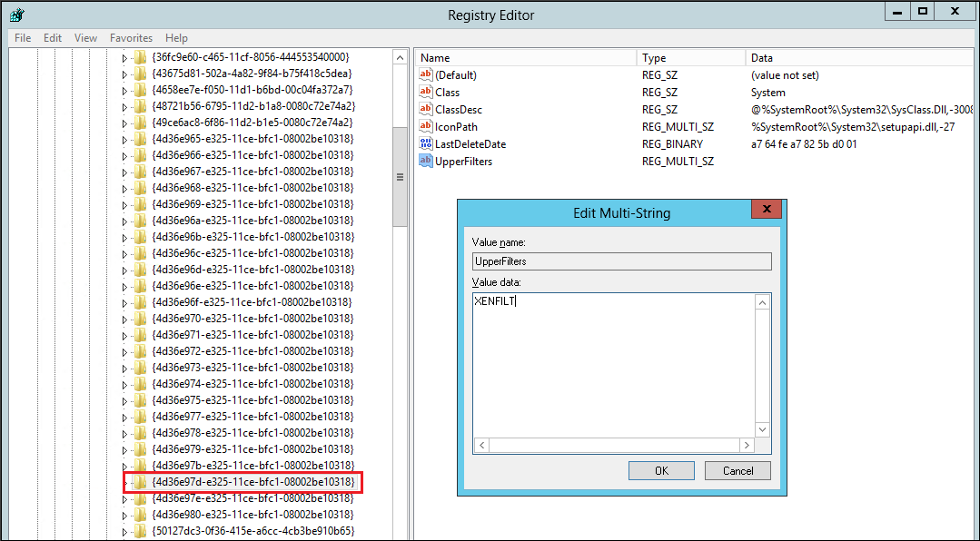Click the multi-string icon beside IconPath
The image size is (980, 541).
[425, 126]
